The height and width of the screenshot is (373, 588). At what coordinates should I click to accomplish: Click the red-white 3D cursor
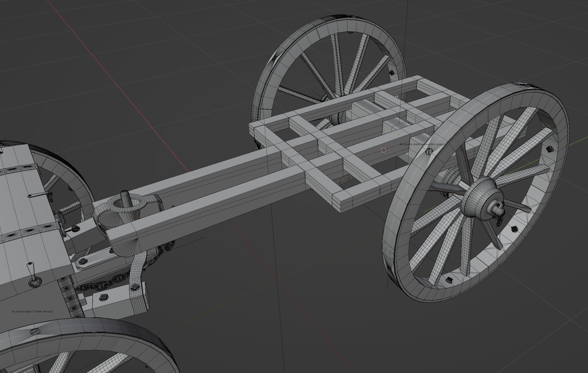point(383,150)
